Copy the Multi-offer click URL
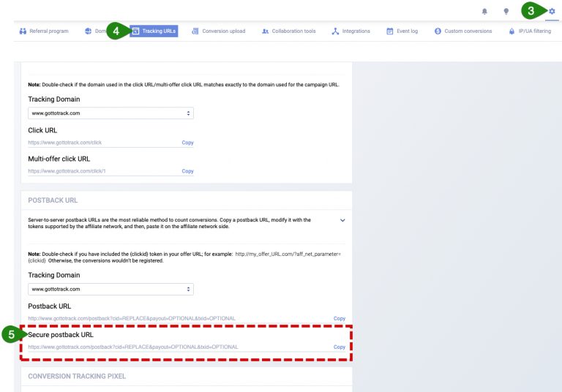Screen dimensions: 562x392 [187, 171]
